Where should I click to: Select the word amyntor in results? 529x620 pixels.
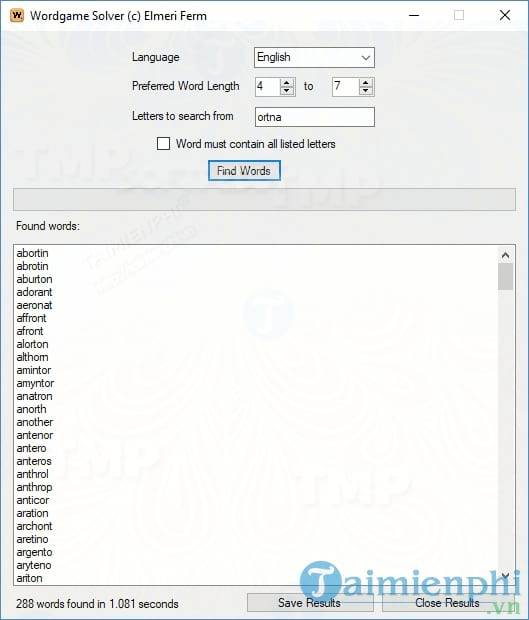(x=35, y=383)
